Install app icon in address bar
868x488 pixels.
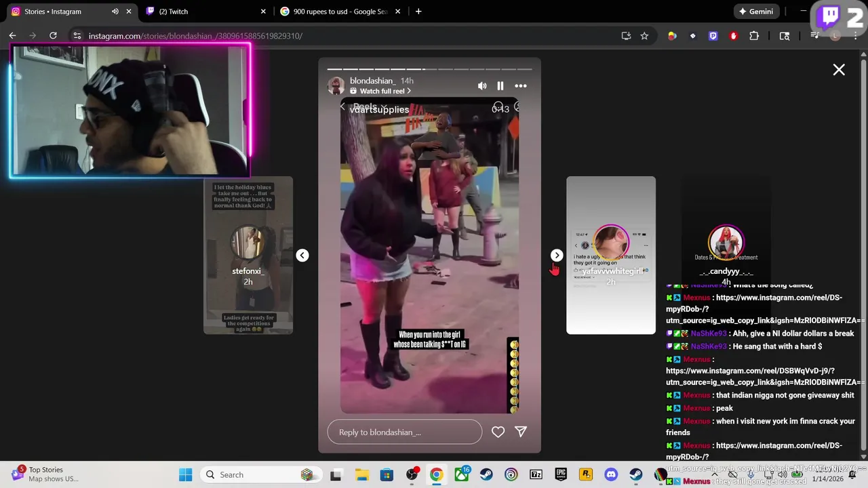click(x=626, y=36)
